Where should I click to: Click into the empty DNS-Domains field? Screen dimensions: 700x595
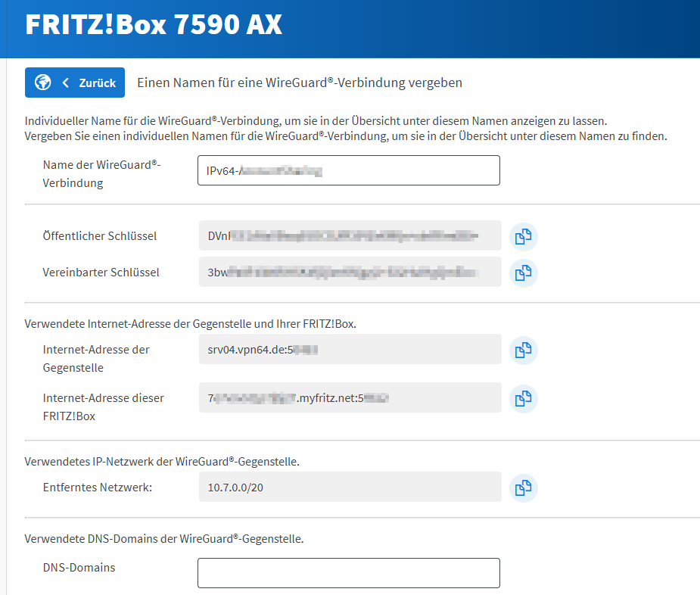(x=348, y=573)
